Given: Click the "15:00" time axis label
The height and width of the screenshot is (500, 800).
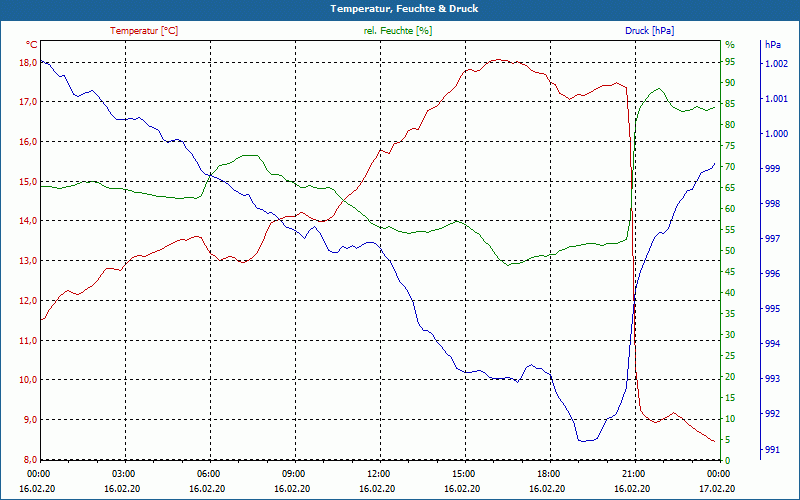Looking at the screenshot, I should tap(463, 473).
